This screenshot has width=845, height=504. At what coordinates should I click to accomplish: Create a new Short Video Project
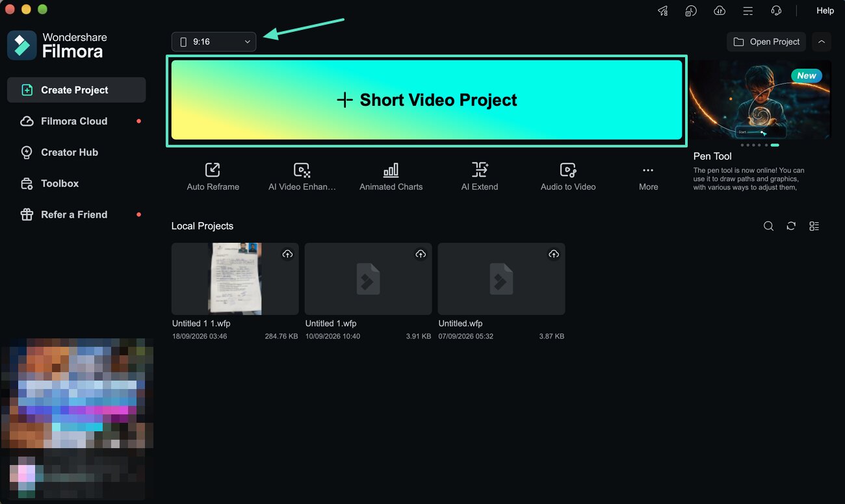tap(426, 100)
